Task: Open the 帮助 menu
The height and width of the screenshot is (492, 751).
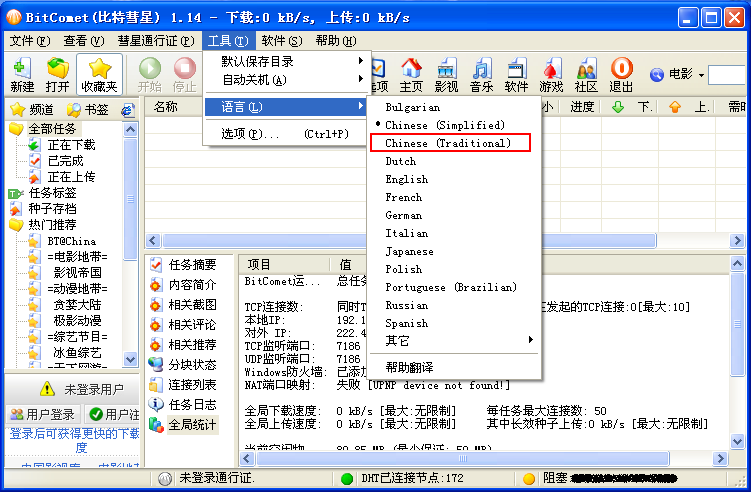Action: coord(336,41)
